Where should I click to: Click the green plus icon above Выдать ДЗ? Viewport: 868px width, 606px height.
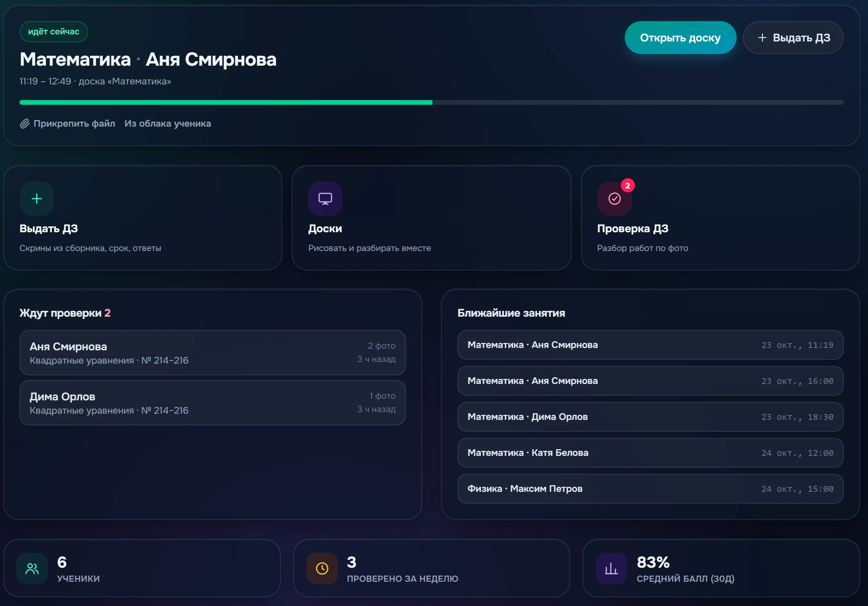(x=37, y=199)
